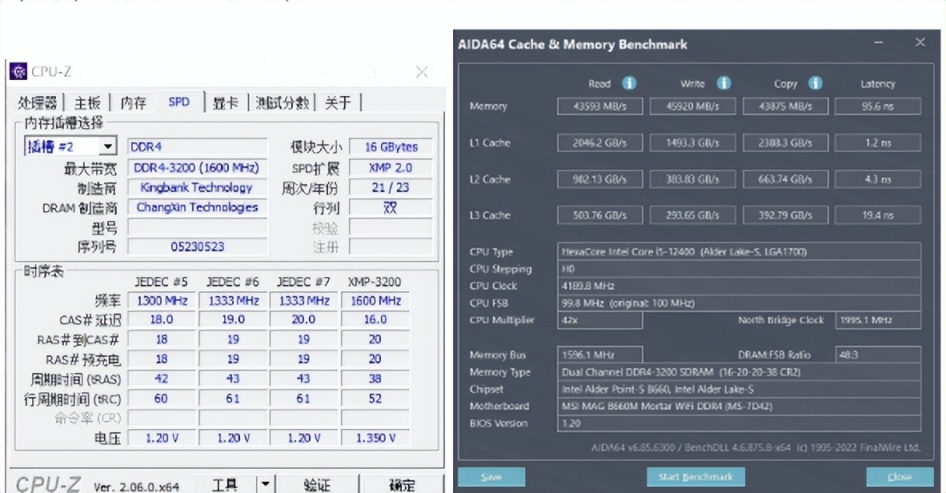
Task: Click the L3 Cache latency 19.4 ns
Action: (x=878, y=215)
